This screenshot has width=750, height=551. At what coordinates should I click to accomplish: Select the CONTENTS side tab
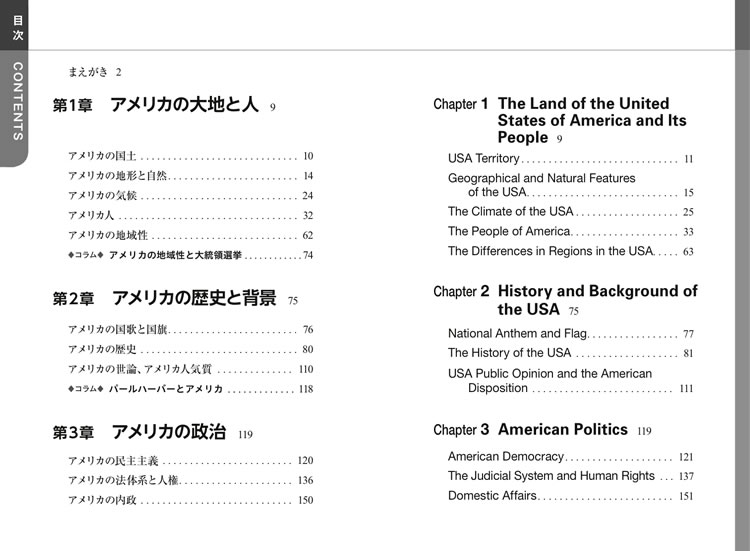tap(14, 108)
